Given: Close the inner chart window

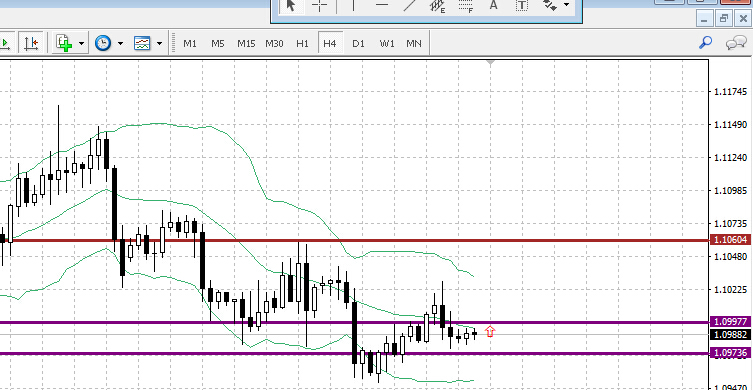Looking at the screenshot, I should click(x=743, y=19).
